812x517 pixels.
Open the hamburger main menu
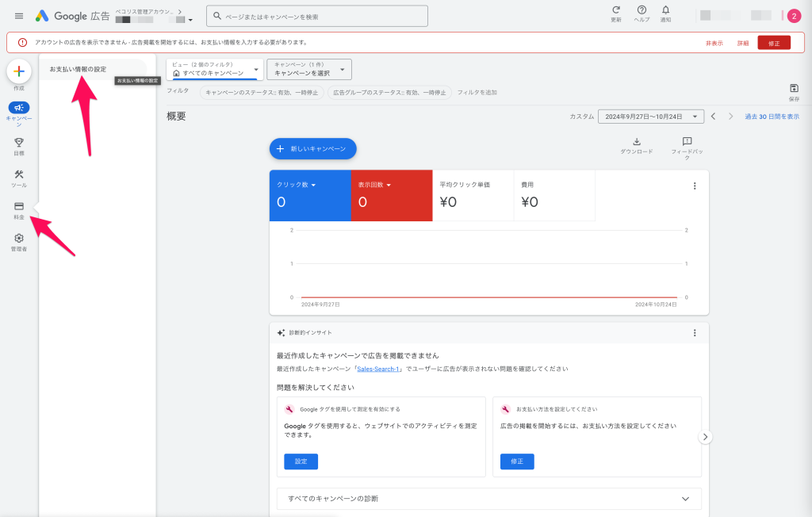tap(19, 16)
